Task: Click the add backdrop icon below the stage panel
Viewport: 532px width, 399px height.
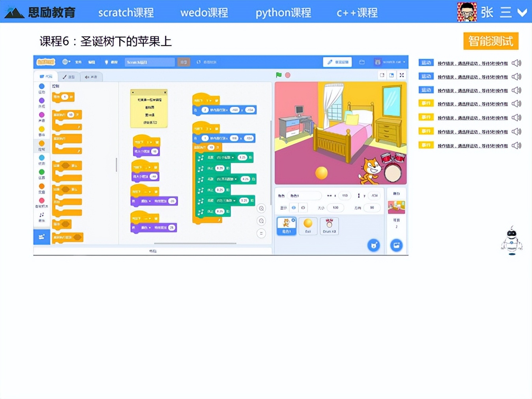Action: pos(396,245)
